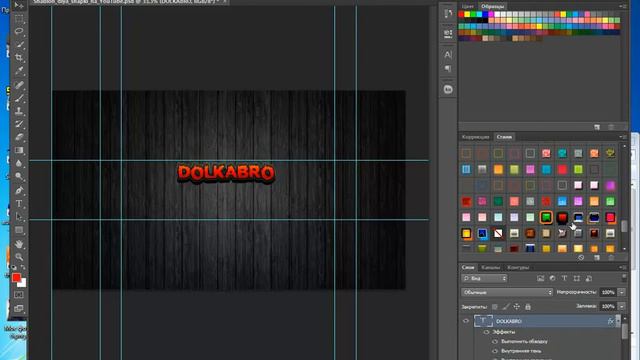Open the layer filter type dropdown
This screenshot has width=640, height=360.
(484, 278)
